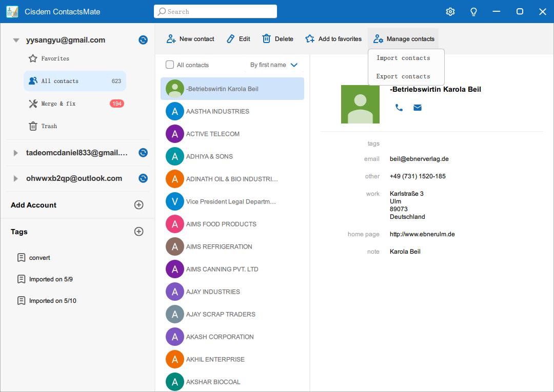Click the convert tag icon
The width and height of the screenshot is (554, 392).
[21, 258]
